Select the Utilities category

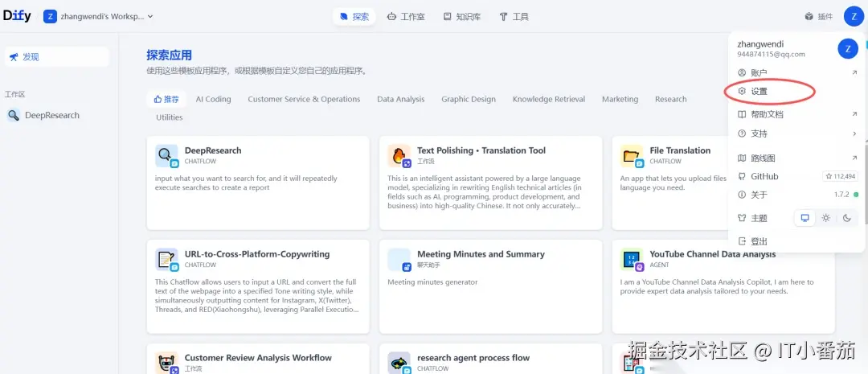click(170, 117)
